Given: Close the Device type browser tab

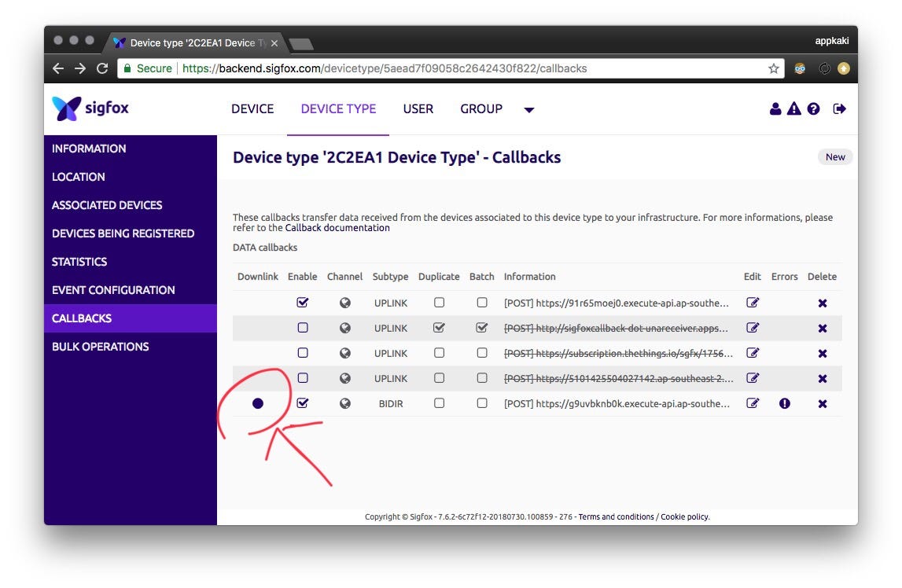Looking at the screenshot, I should pyautogui.click(x=274, y=43).
